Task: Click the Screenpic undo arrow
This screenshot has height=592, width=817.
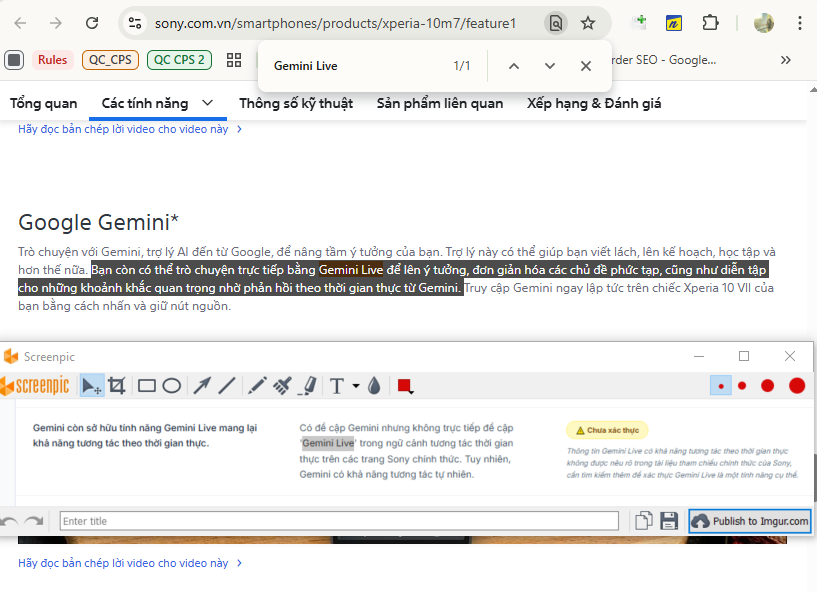Action: coord(9,521)
